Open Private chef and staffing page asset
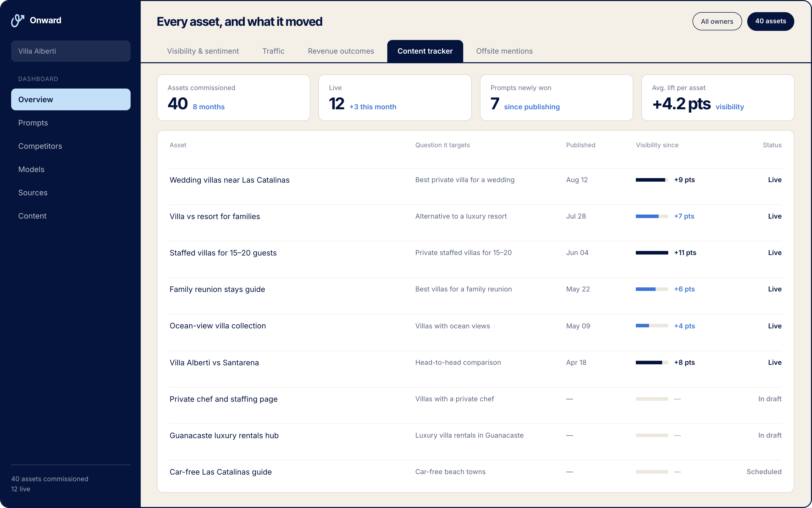 pos(223,399)
